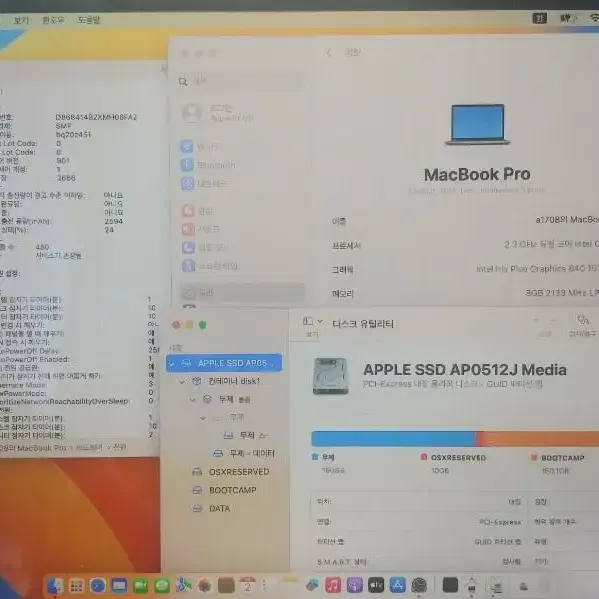Viewport: 599px width, 599px height.
Task: Open 알림 (notifications) in Settings sidebar
Action: (196, 210)
